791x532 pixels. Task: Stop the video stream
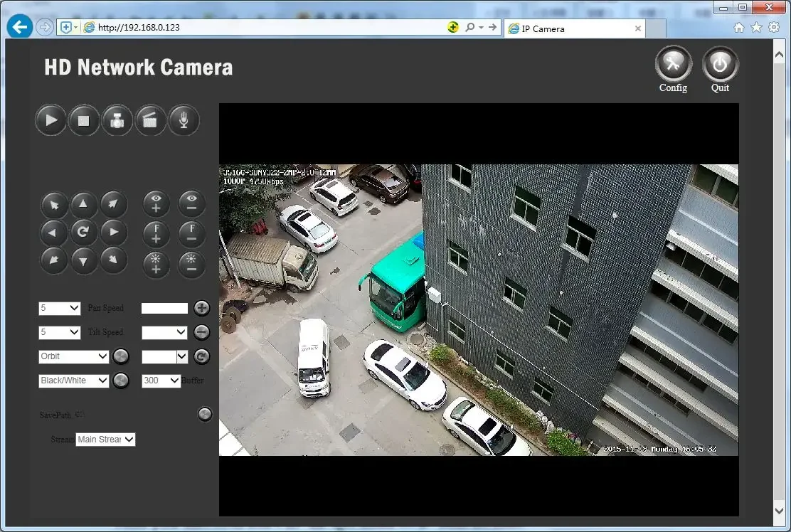tap(84, 120)
